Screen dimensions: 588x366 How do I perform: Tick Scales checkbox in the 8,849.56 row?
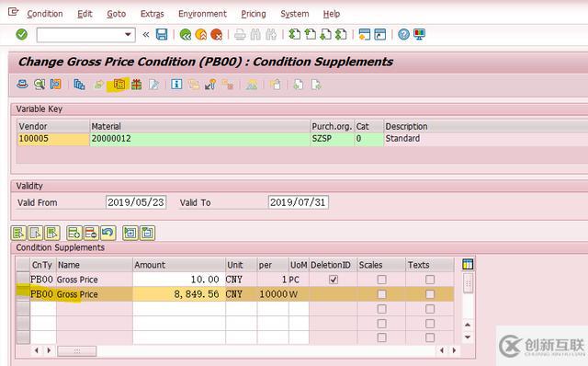[382, 294]
